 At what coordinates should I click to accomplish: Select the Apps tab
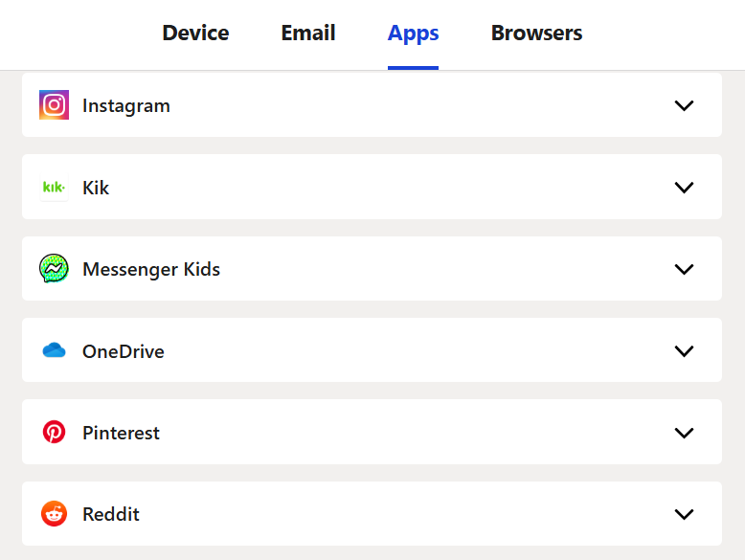[413, 34]
